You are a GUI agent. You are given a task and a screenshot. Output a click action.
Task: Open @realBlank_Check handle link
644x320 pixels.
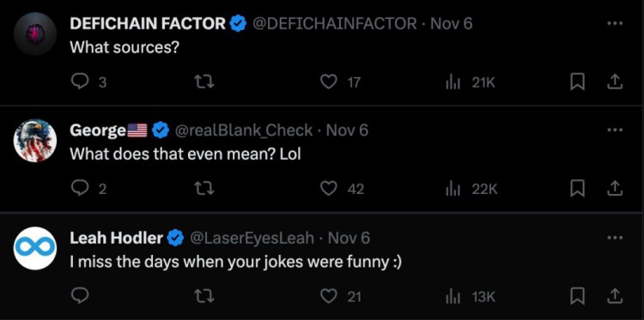[244, 130]
